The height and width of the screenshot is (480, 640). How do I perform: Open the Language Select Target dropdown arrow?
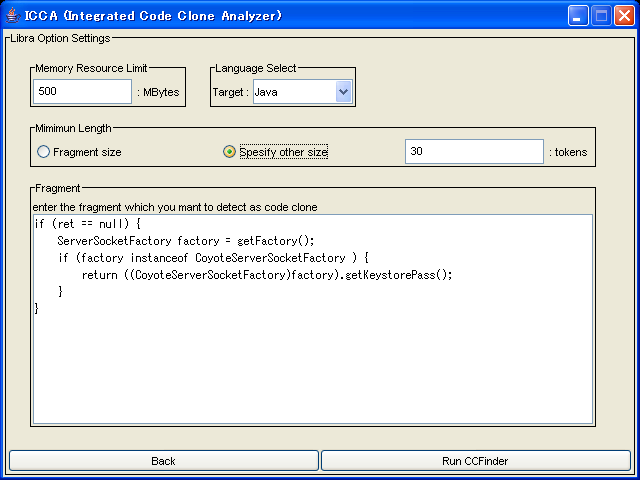pos(343,92)
